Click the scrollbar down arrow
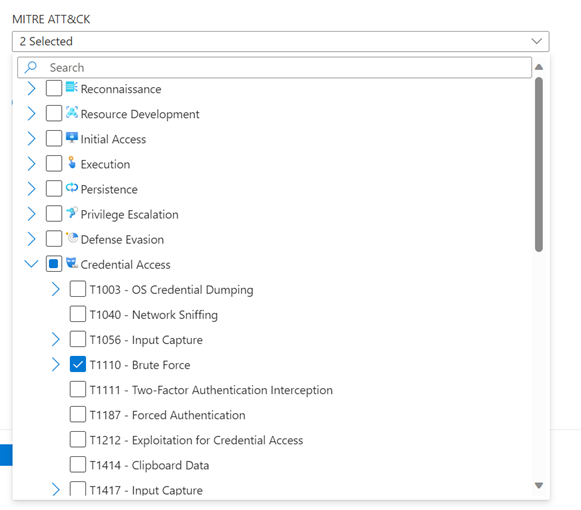This screenshot has height=510, width=581. (539, 485)
